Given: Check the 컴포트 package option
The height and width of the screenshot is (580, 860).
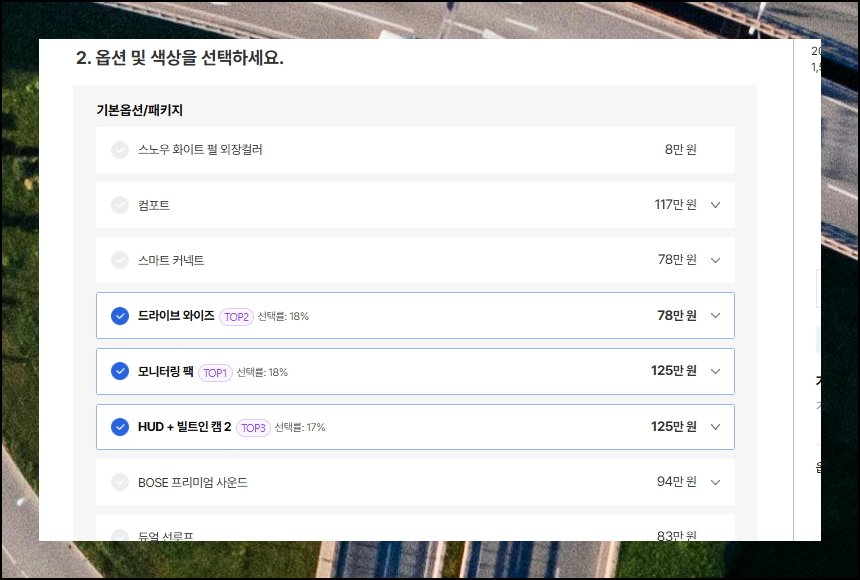Looking at the screenshot, I should coord(120,205).
